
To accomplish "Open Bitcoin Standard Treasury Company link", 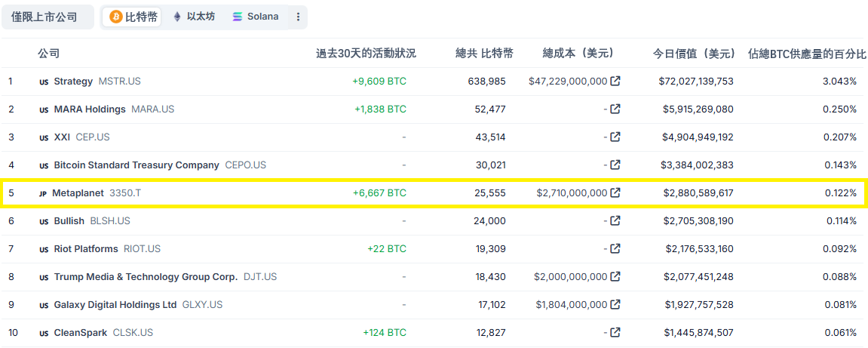I will coord(136,165).
